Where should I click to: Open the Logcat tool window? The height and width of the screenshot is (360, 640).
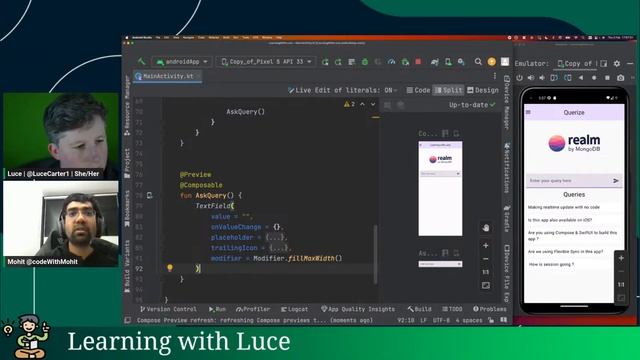click(295, 309)
